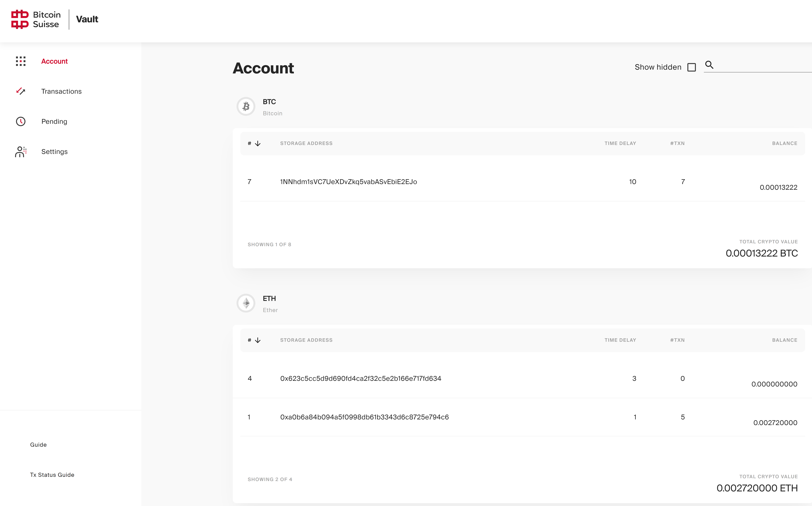The height and width of the screenshot is (506, 812).
Task: Toggle ETH table number sort arrow
Action: [258, 340]
